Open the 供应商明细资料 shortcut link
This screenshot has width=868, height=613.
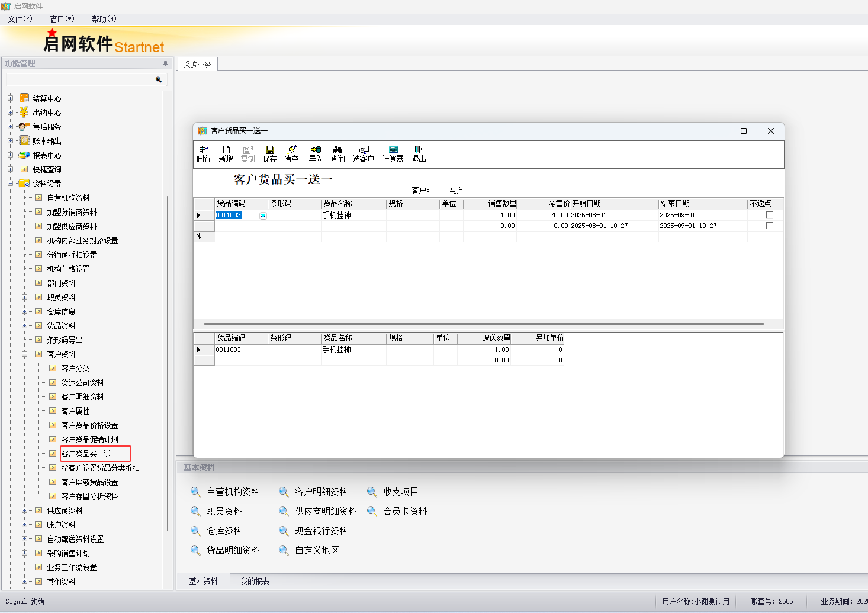326,511
